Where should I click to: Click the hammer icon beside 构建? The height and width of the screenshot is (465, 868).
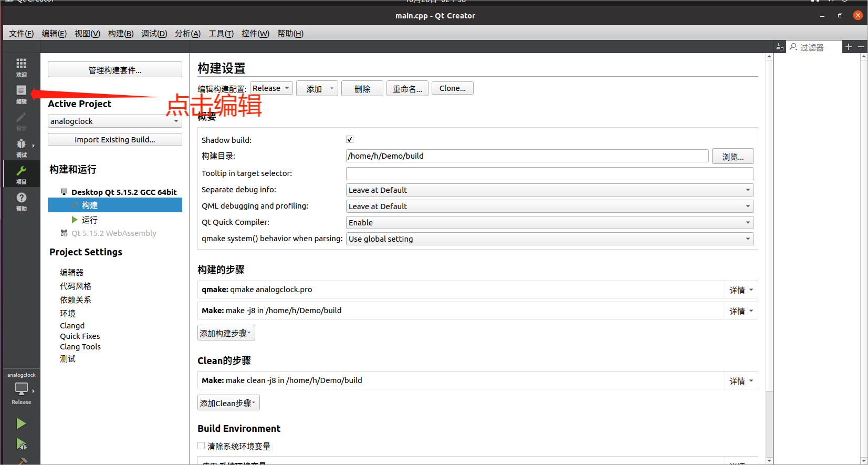click(75, 205)
